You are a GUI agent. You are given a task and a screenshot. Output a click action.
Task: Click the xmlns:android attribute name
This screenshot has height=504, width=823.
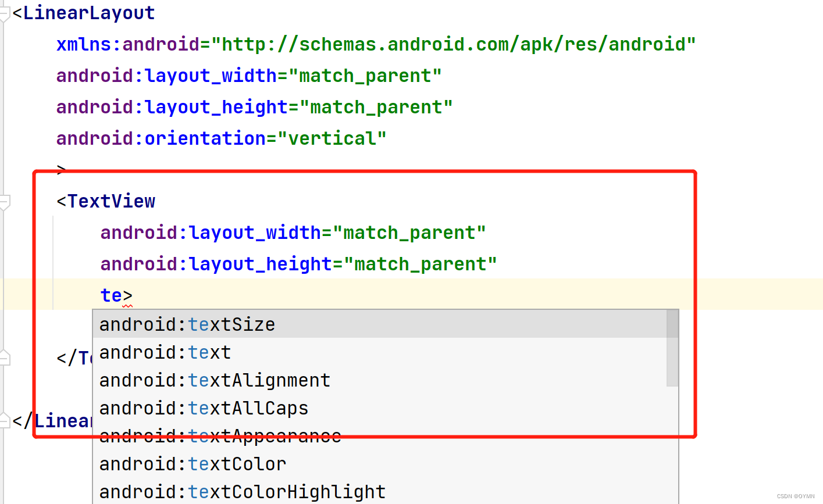[128, 44]
